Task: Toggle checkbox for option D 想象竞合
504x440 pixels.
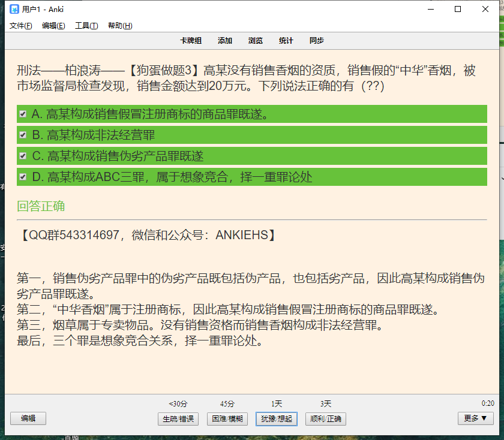Action: [23, 177]
